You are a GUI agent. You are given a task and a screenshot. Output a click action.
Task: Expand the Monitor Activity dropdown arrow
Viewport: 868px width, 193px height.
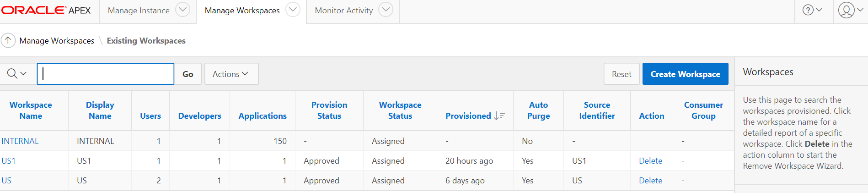click(386, 10)
